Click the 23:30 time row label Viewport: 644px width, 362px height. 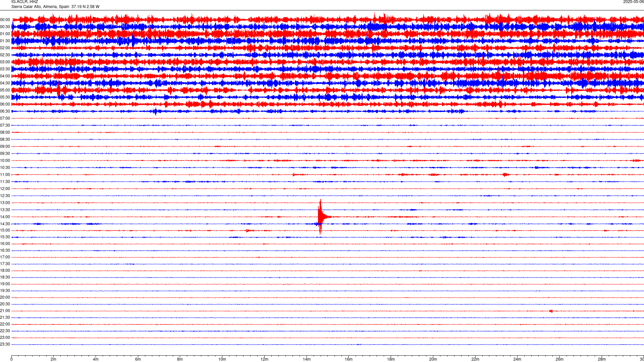pos(5,345)
